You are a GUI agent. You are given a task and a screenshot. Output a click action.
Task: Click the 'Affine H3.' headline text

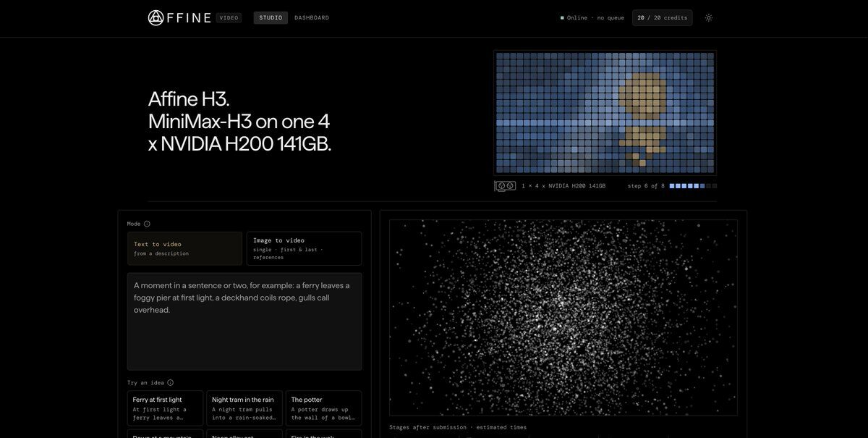click(x=189, y=99)
